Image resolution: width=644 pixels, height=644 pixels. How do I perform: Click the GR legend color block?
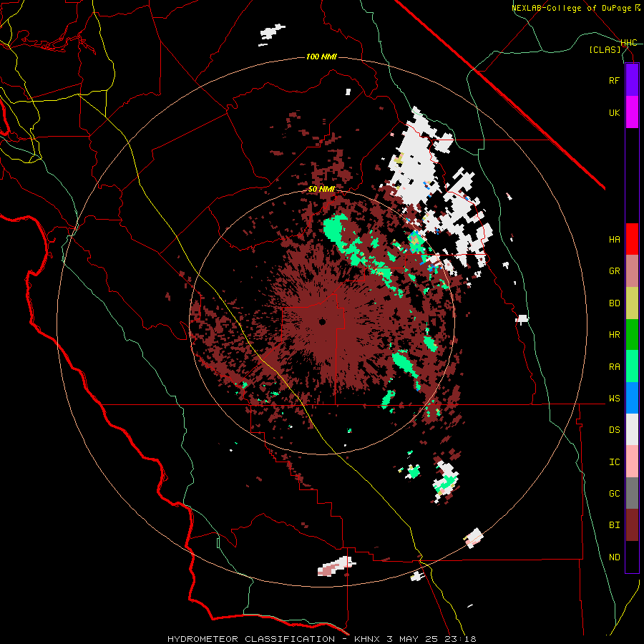pos(632,271)
